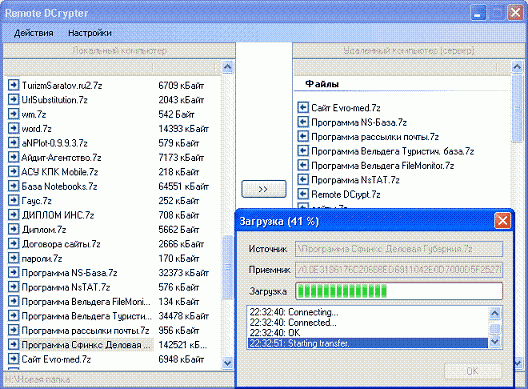528x389 pixels.
Task: Select log line 22:32:40: Connecting...
Action: tap(294, 312)
